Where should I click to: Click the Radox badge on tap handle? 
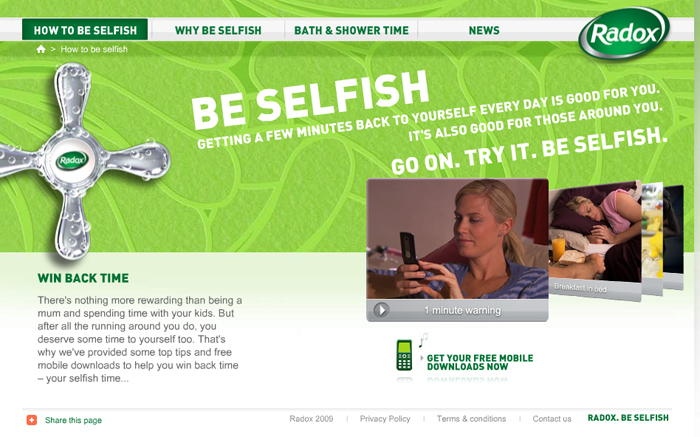tap(71, 160)
